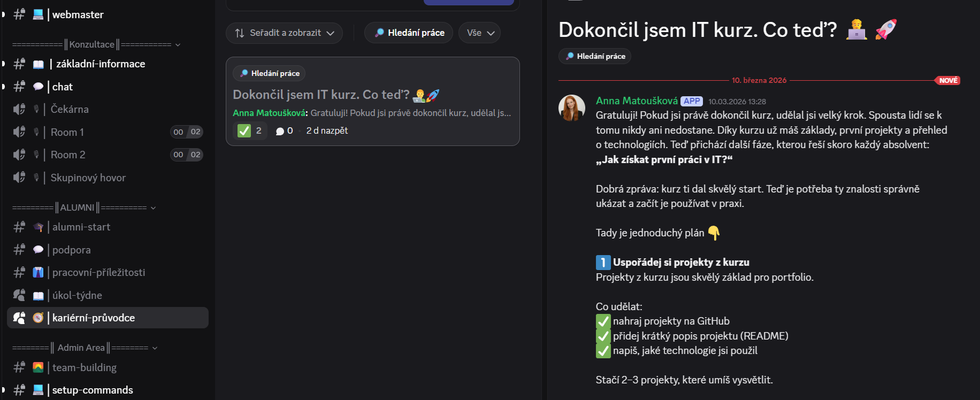The width and height of the screenshot is (980, 400).
Task: Click the hash icon beside team-building
Action: [19, 367]
